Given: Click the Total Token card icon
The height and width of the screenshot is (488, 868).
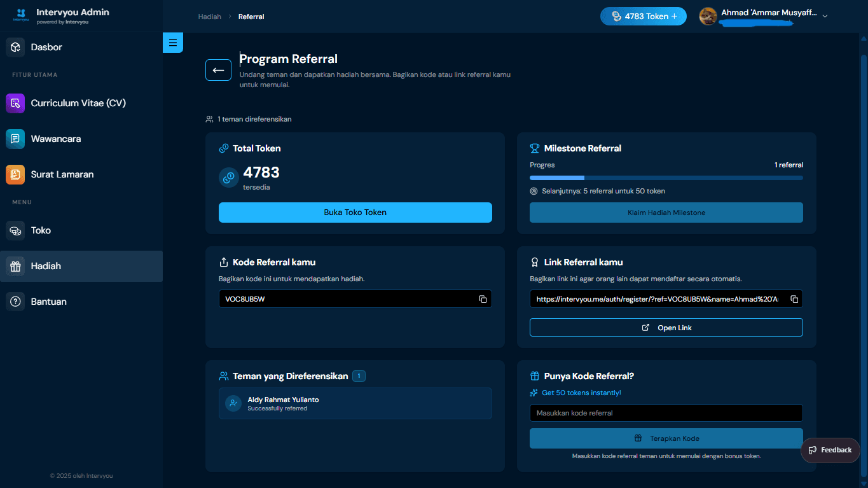Looking at the screenshot, I should click(224, 148).
